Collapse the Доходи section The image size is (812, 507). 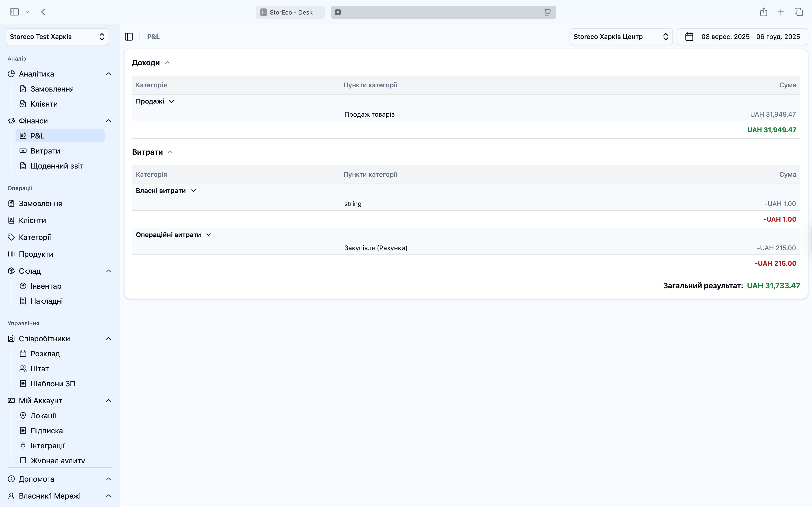click(168, 63)
